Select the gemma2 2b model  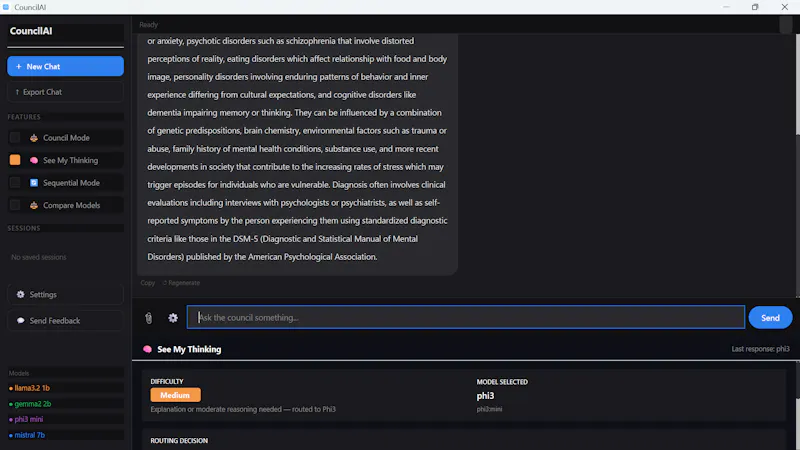[x=32, y=404]
